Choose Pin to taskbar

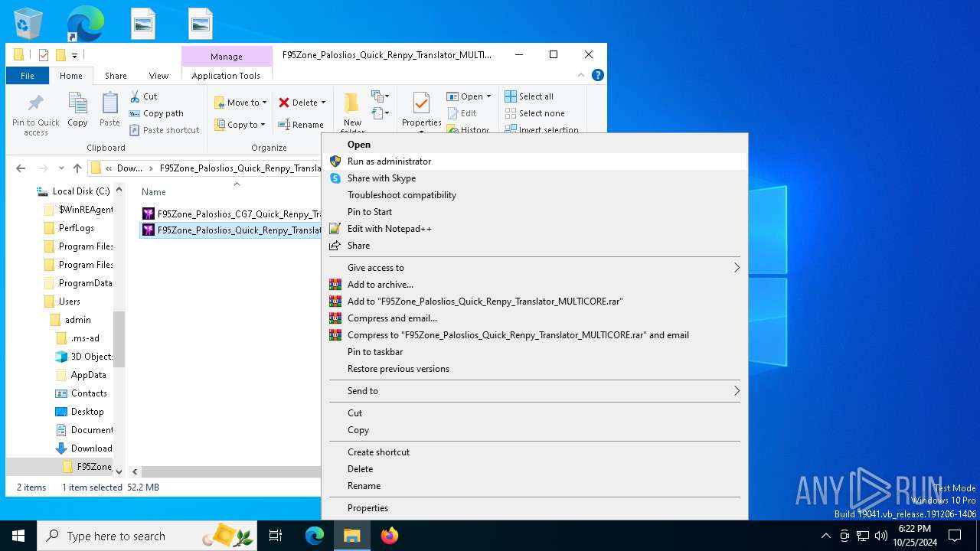[x=534, y=352]
